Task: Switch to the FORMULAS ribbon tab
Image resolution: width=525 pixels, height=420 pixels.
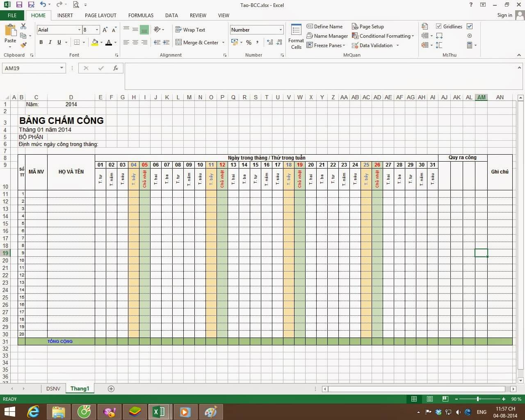Action: [140, 15]
